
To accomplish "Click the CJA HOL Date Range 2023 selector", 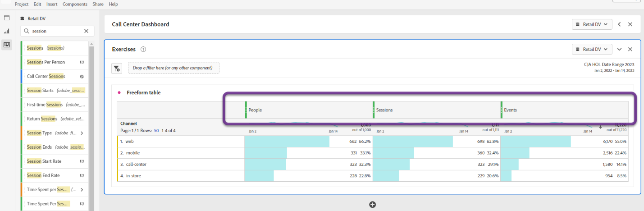I will (609, 67).
